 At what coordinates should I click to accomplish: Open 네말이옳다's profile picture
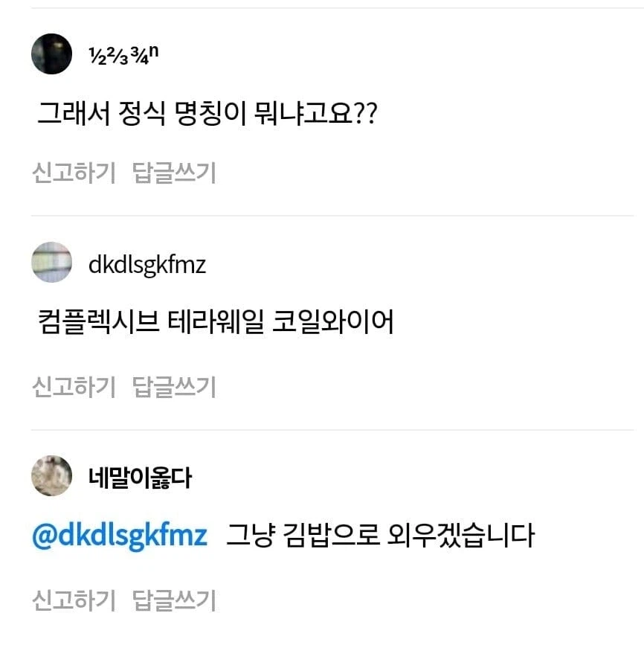pyautogui.click(x=51, y=475)
